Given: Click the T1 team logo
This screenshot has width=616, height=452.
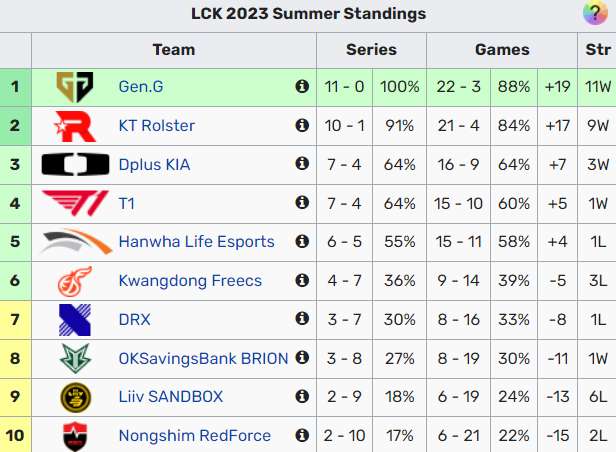Looking at the screenshot, I should [x=75, y=203].
